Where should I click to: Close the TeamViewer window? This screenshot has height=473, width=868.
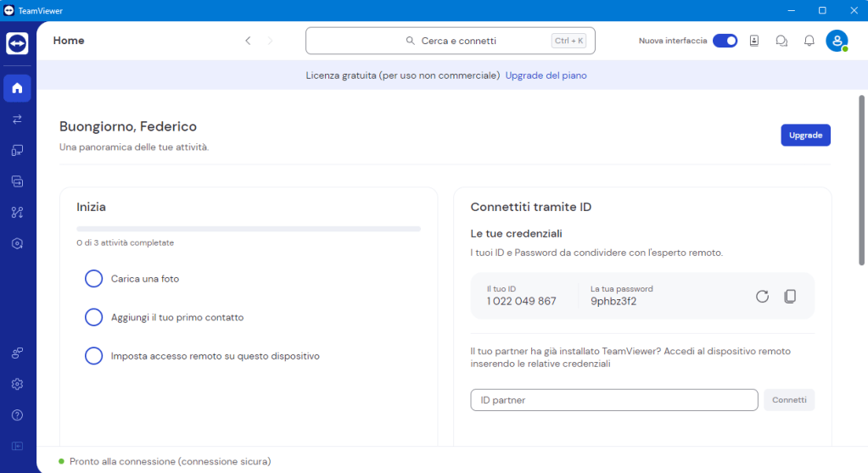(x=854, y=10)
